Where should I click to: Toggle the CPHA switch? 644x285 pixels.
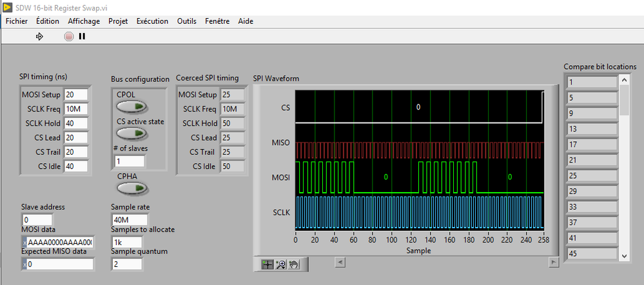tap(131, 188)
